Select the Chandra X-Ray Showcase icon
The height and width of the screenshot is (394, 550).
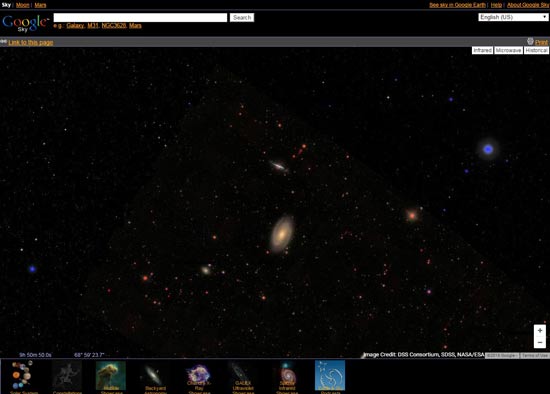point(199,375)
